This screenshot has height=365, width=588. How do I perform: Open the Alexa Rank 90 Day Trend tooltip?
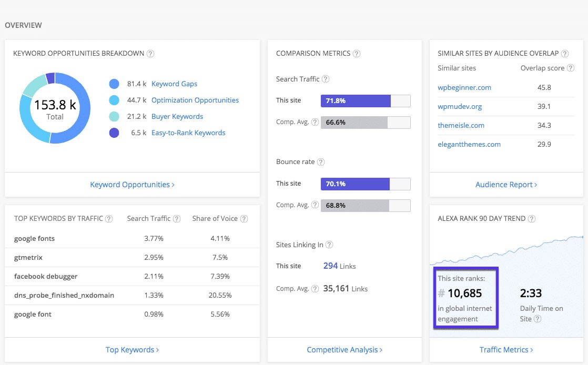point(531,218)
